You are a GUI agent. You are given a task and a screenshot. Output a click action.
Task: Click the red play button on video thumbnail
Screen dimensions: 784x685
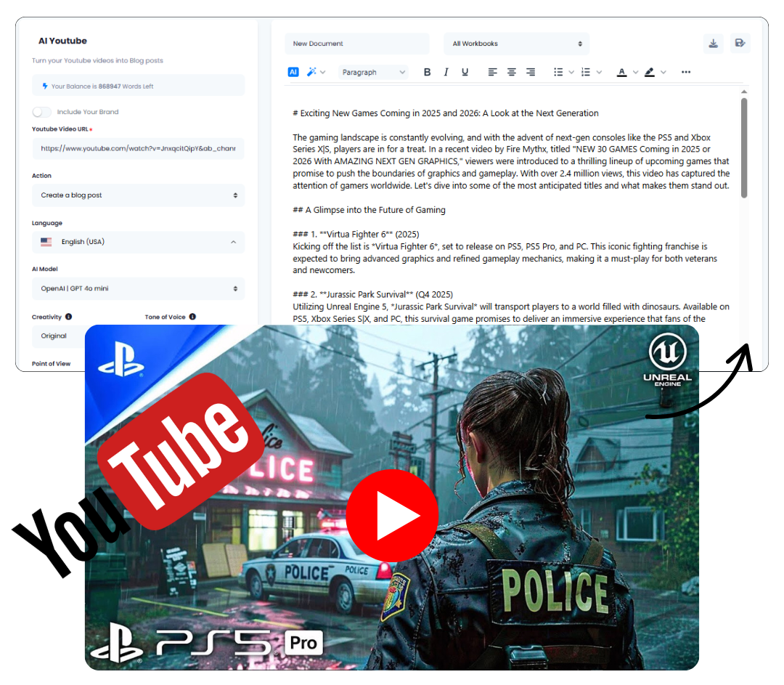[393, 516]
